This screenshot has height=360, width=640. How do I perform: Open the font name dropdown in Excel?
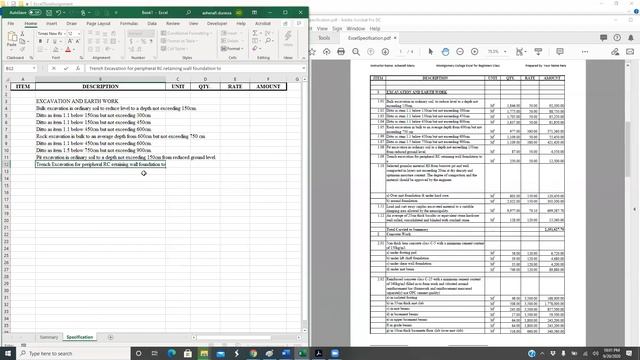pyautogui.click(x=65, y=33)
